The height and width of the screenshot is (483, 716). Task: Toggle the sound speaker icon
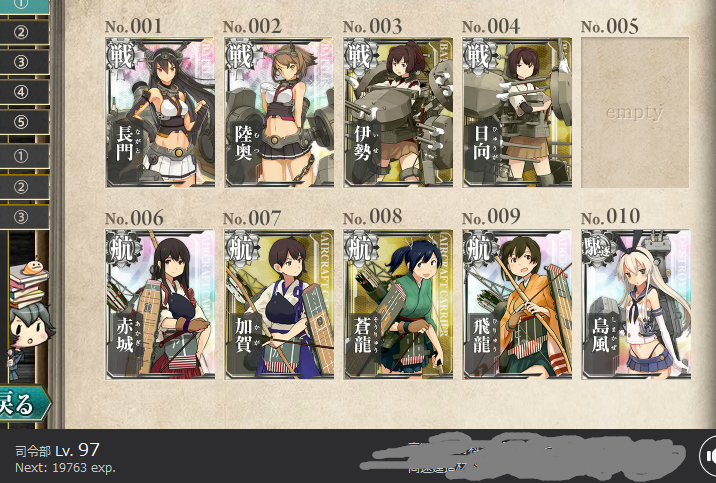click(708, 456)
